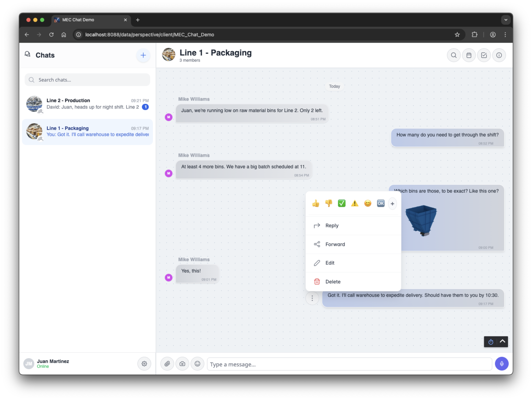This screenshot has height=400, width=532.
Task: Open settings next to Juan Martinez
Action: tap(144, 364)
